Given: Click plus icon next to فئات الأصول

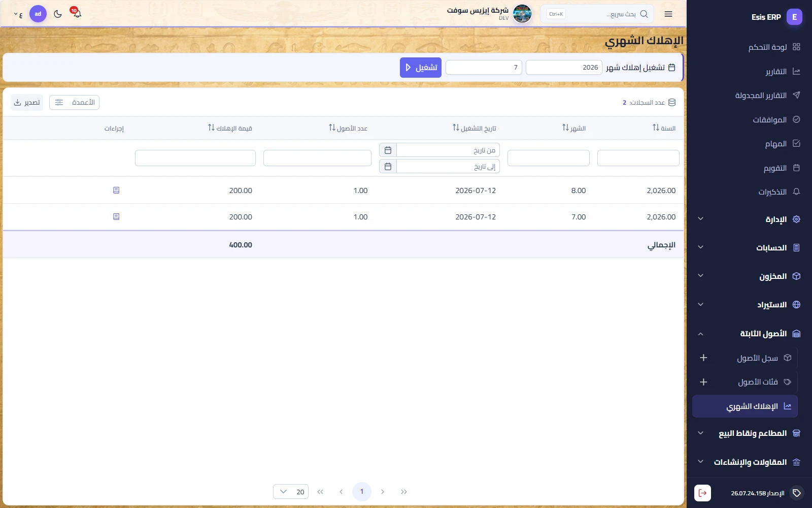Looking at the screenshot, I should pos(703,382).
